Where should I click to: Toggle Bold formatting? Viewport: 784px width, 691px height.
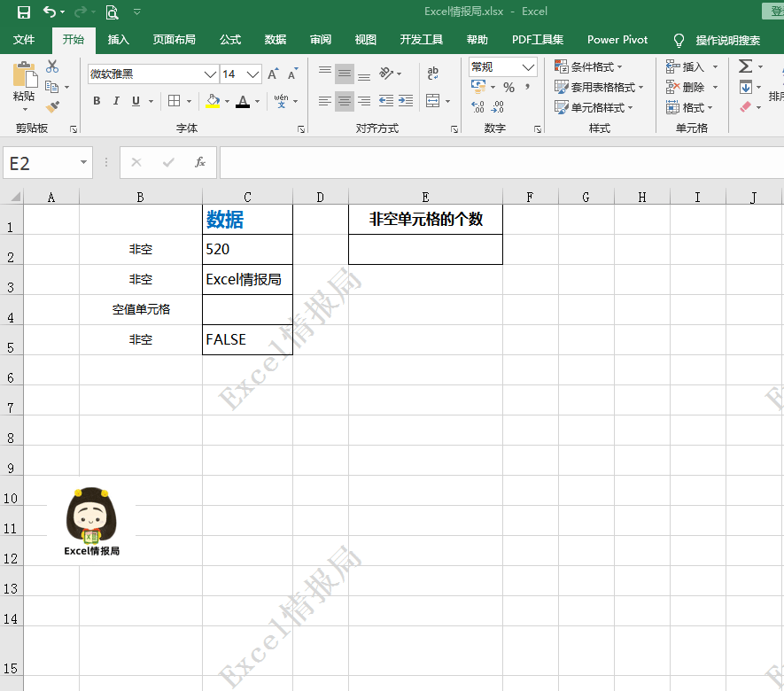coord(97,101)
